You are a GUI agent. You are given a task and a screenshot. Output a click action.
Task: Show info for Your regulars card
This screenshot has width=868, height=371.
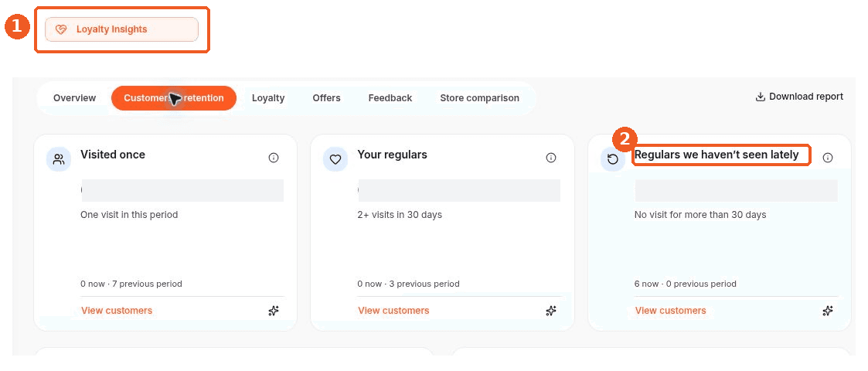pyautogui.click(x=551, y=158)
